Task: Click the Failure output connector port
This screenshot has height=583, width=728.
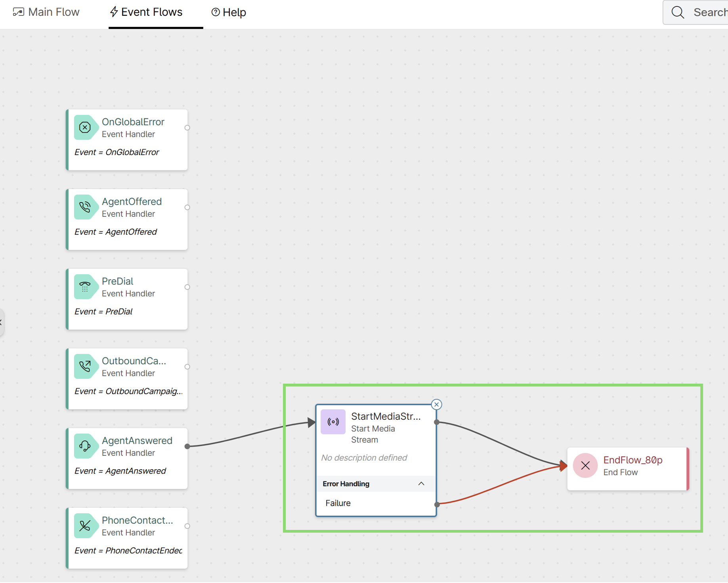Action: click(x=437, y=505)
